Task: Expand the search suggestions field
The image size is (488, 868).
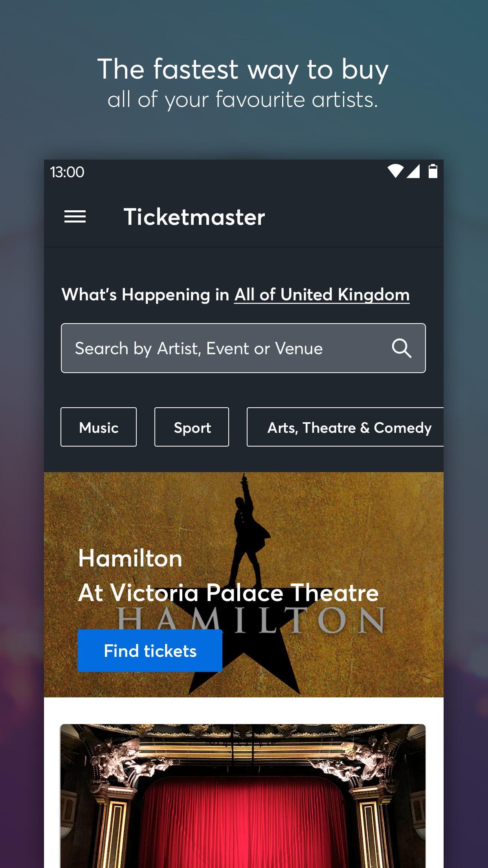Action: tap(220, 348)
